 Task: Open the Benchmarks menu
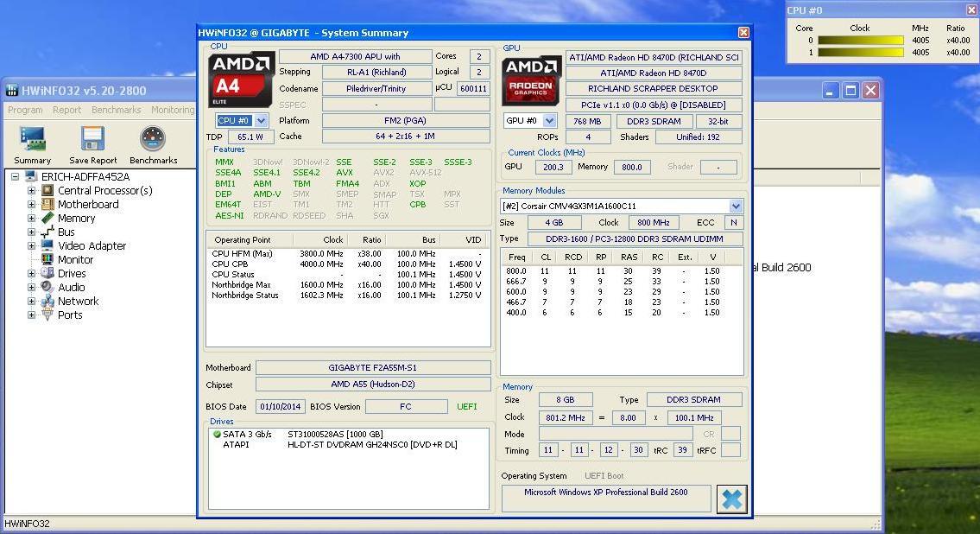(x=117, y=110)
